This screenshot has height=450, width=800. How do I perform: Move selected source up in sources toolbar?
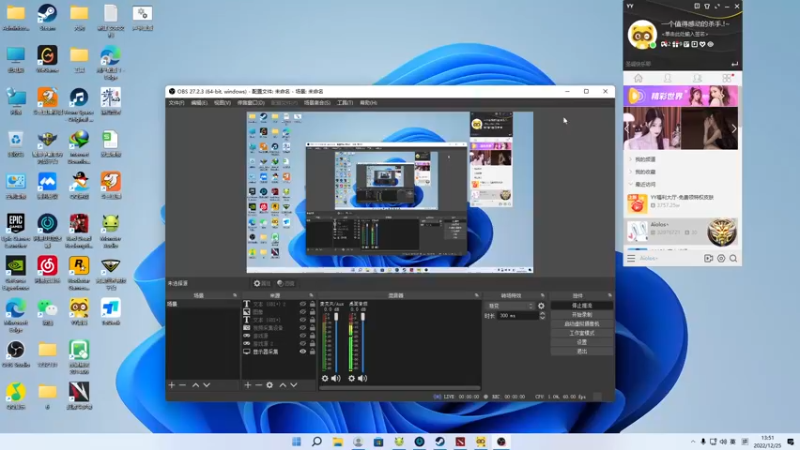(283, 385)
